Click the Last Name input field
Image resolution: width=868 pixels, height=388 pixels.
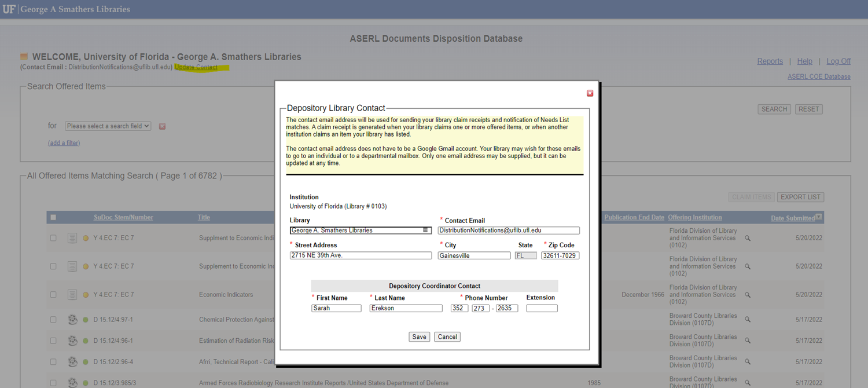[x=406, y=309]
